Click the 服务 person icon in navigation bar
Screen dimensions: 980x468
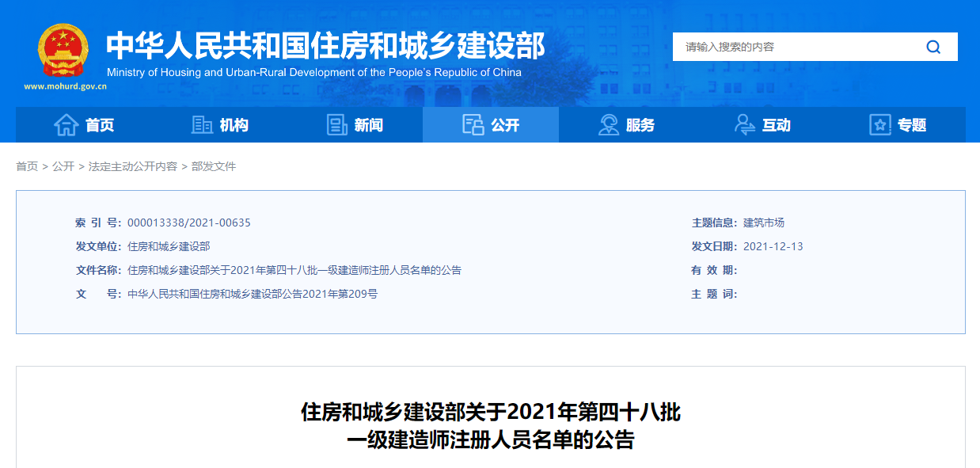[x=608, y=124]
